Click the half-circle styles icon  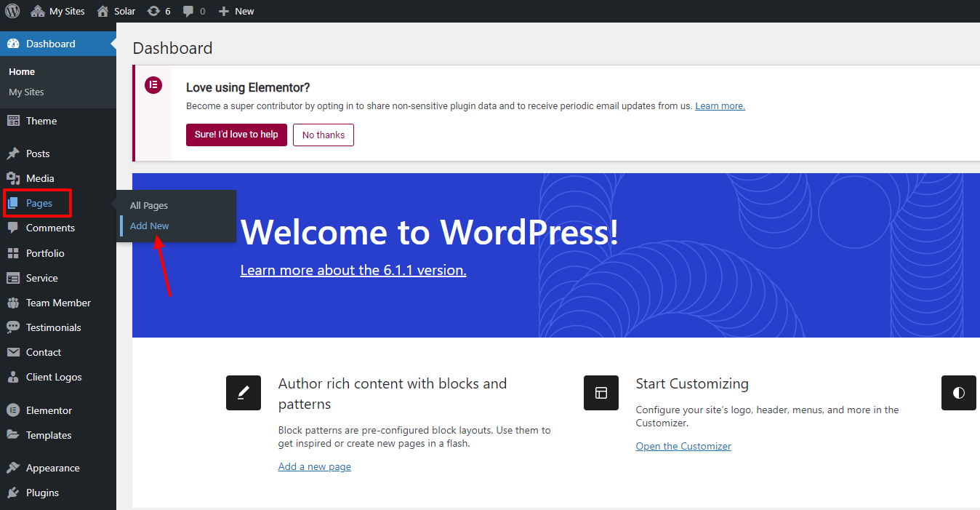click(x=958, y=393)
